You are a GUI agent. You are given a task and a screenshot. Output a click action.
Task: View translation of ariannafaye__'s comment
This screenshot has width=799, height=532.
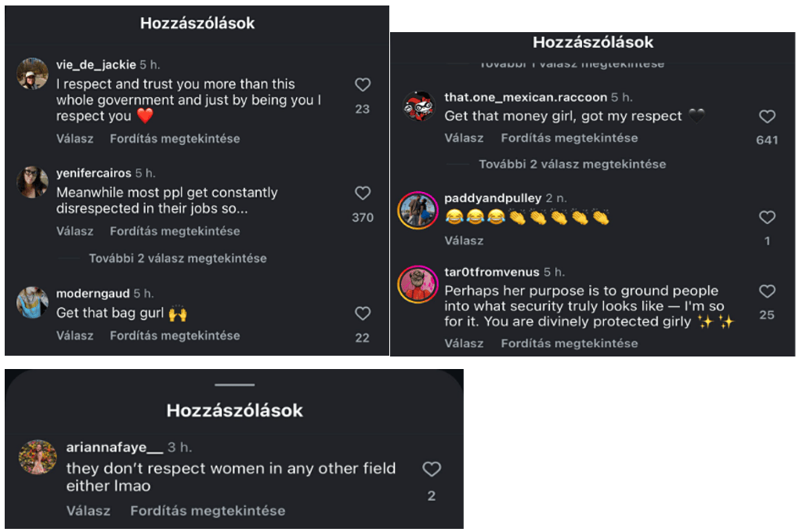click(208, 511)
